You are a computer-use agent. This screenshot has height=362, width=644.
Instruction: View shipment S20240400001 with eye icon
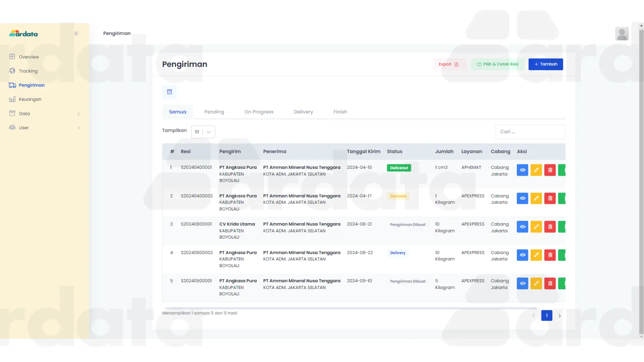(523, 170)
